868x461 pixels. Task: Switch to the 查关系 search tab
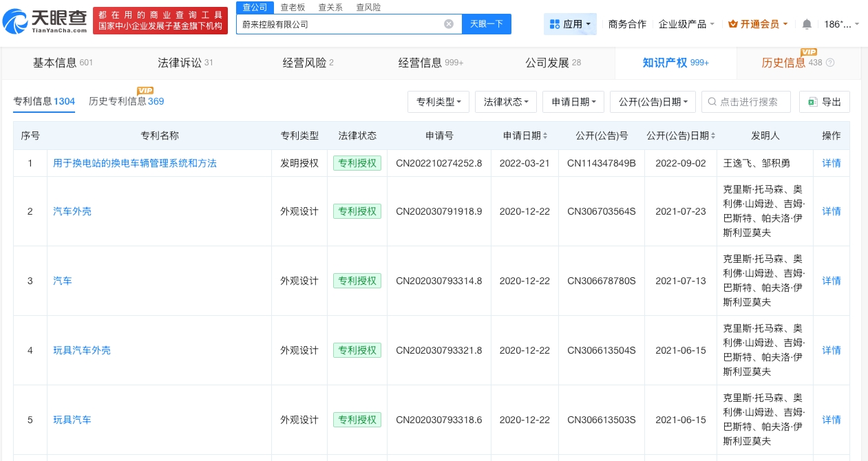pyautogui.click(x=330, y=7)
